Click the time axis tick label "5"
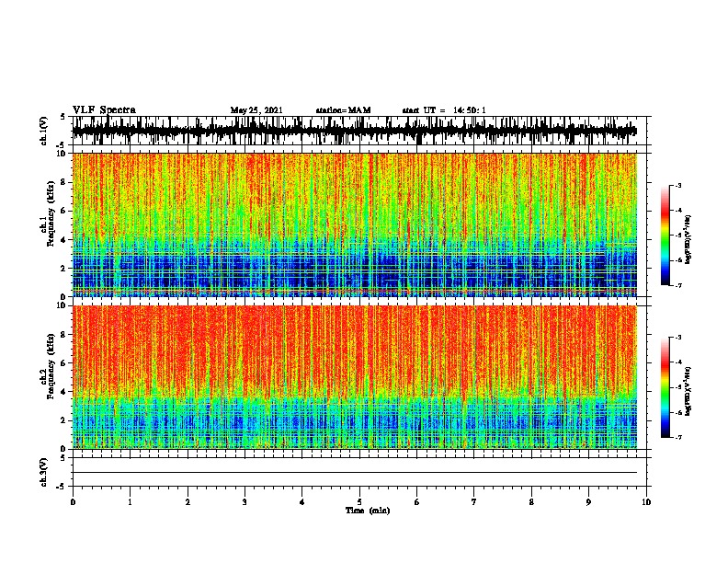Image resolution: width=728 pixels, height=563 pixels. 359,502
